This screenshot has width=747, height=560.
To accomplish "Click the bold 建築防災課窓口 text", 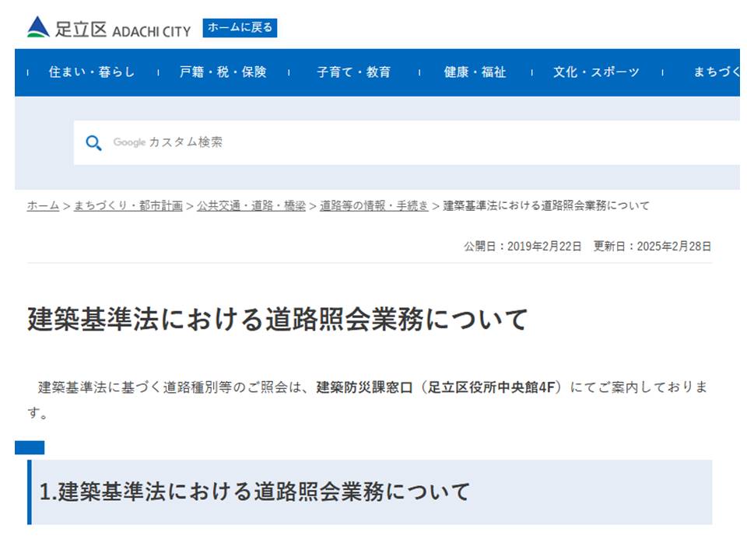I will [x=365, y=387].
